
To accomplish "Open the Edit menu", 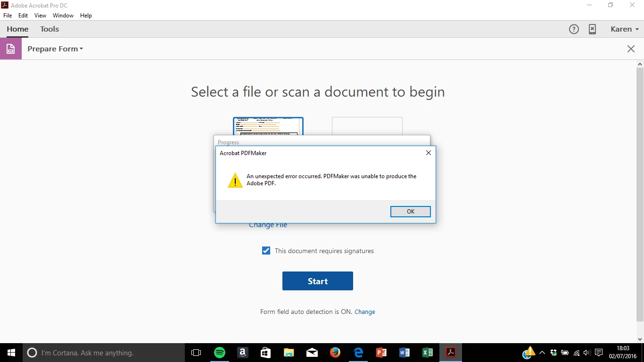I will click(23, 16).
